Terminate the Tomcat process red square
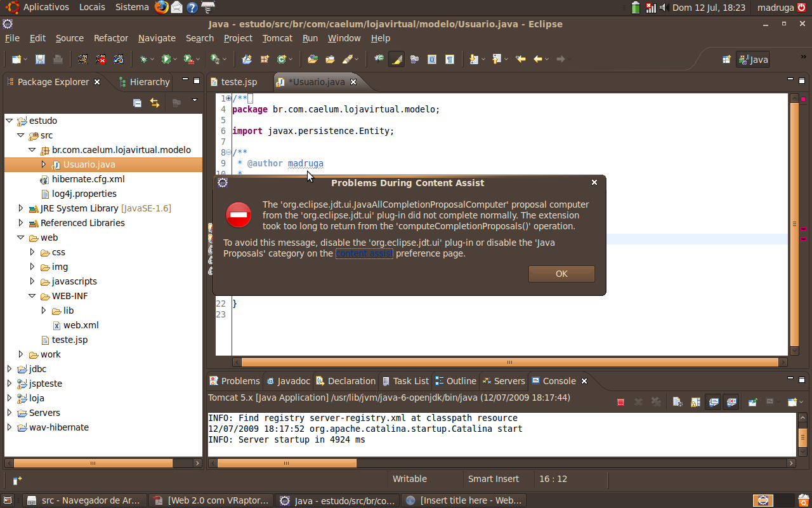 (621, 402)
